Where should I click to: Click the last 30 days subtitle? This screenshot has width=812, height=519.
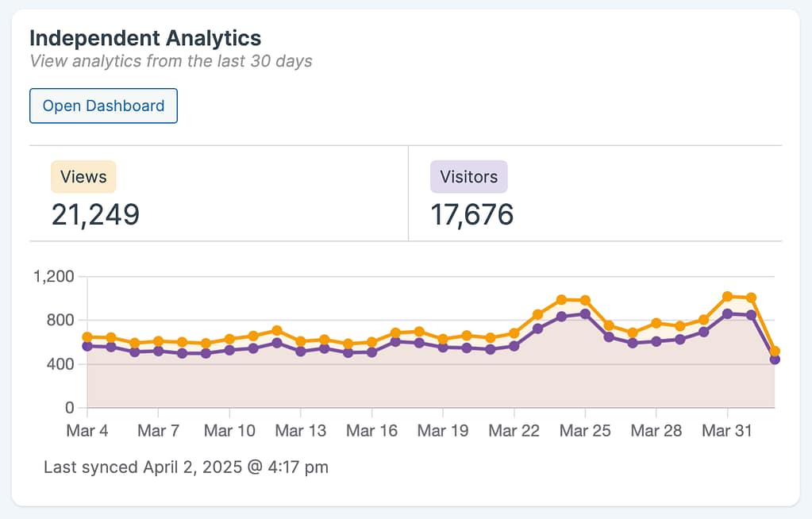pyautogui.click(x=171, y=60)
